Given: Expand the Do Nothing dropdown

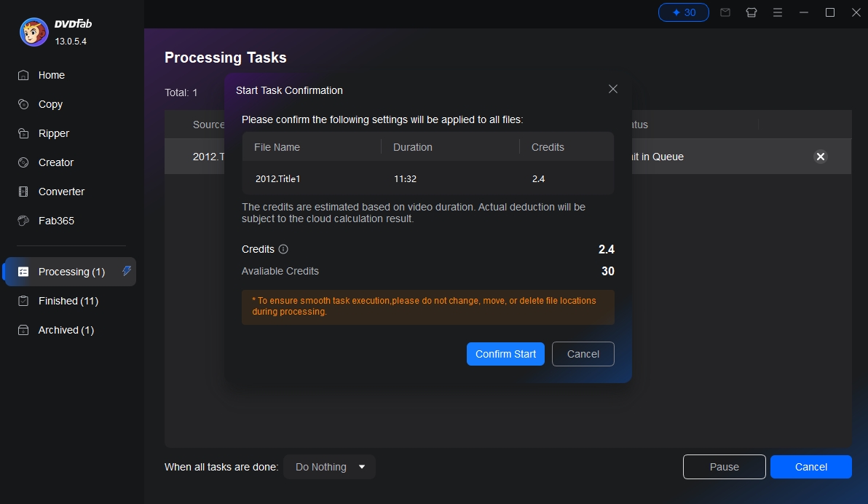Looking at the screenshot, I should [330, 467].
